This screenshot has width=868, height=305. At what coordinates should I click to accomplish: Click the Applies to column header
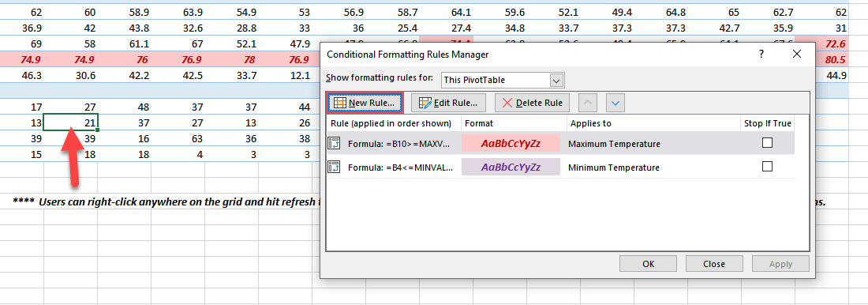point(591,123)
